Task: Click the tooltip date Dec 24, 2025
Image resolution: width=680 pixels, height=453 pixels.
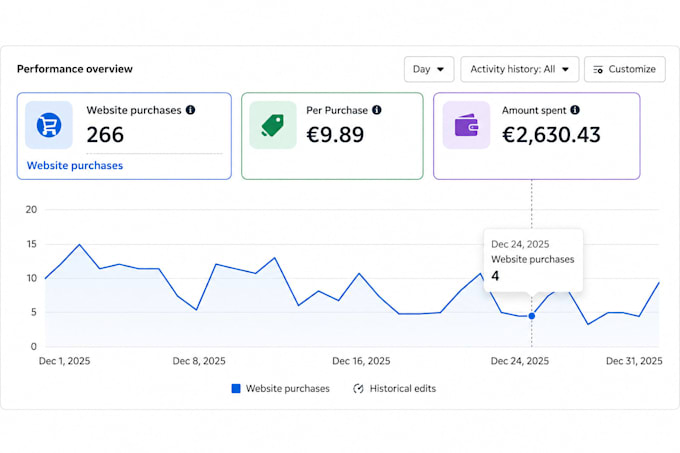Action: click(520, 244)
